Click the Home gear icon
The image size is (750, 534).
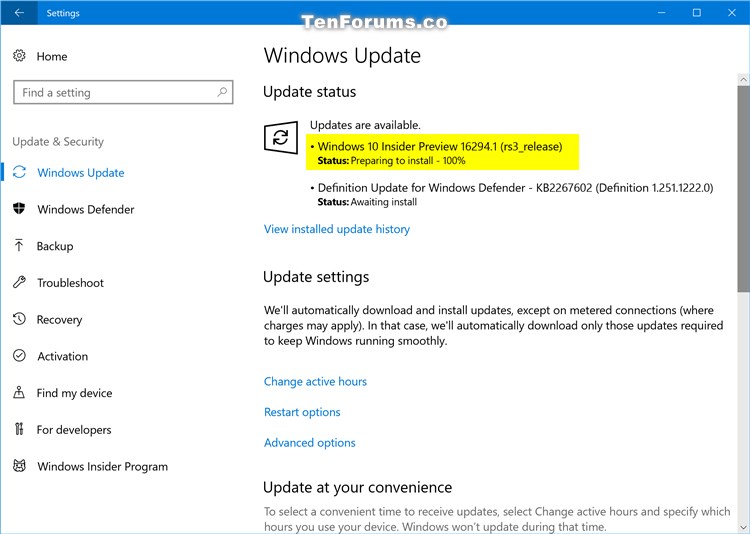[19, 56]
